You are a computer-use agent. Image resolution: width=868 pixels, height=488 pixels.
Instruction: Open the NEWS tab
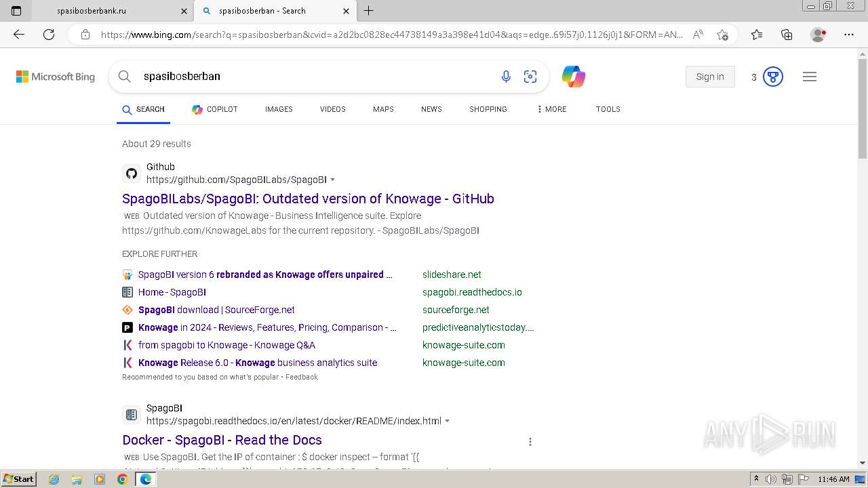[431, 109]
